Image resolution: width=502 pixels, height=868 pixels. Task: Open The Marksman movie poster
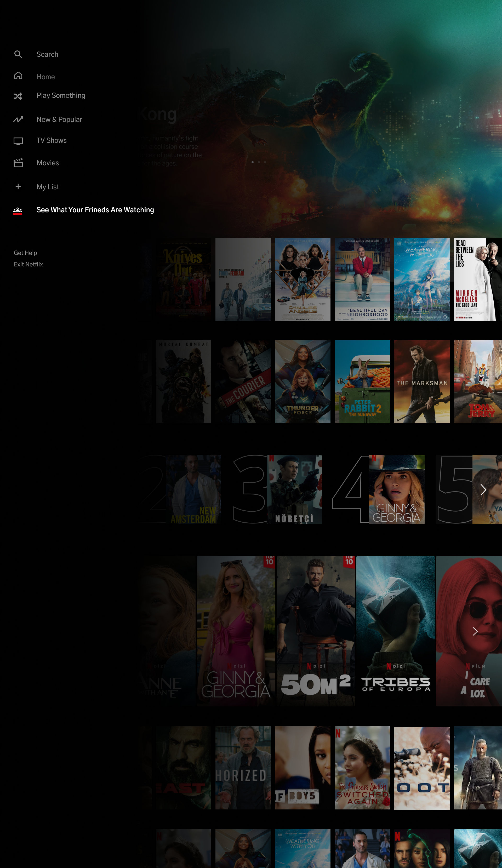tap(422, 382)
